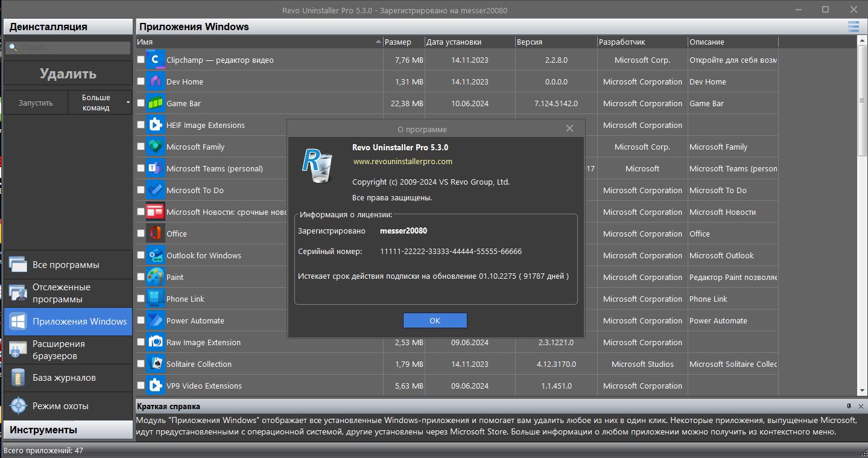This screenshot has height=458, width=868.
Task: Expand the Больше команд dropdown
Action: point(99,103)
